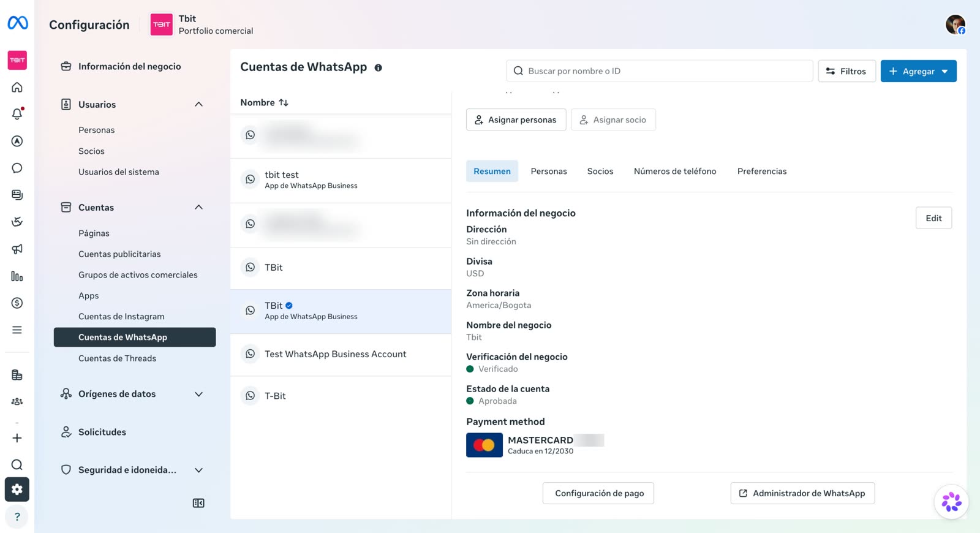This screenshot has height=533, width=980.
Task: Open Usuarios del sistema in sidebar
Action: (x=119, y=172)
